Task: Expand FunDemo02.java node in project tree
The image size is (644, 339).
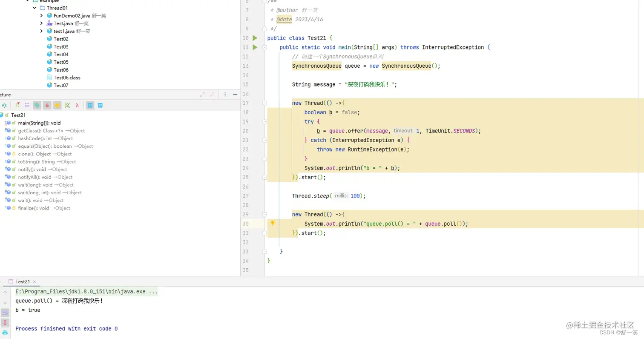Action: coord(42,16)
